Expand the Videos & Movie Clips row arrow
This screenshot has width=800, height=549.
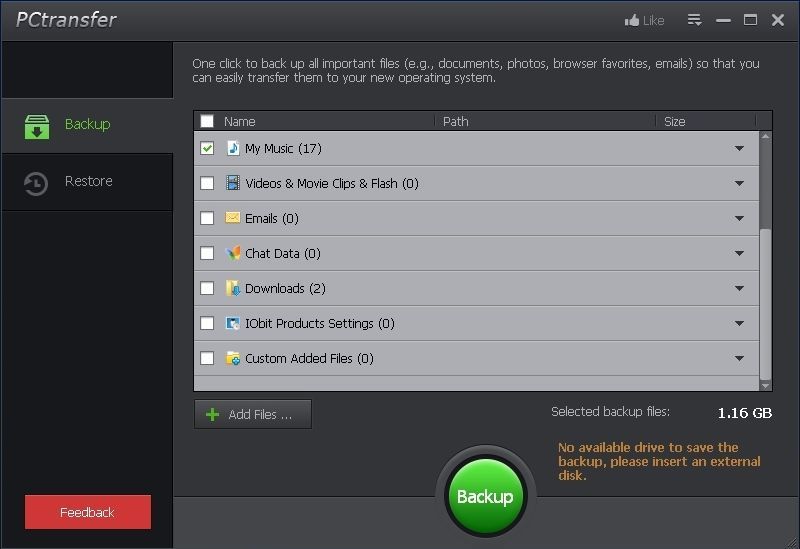pos(739,183)
